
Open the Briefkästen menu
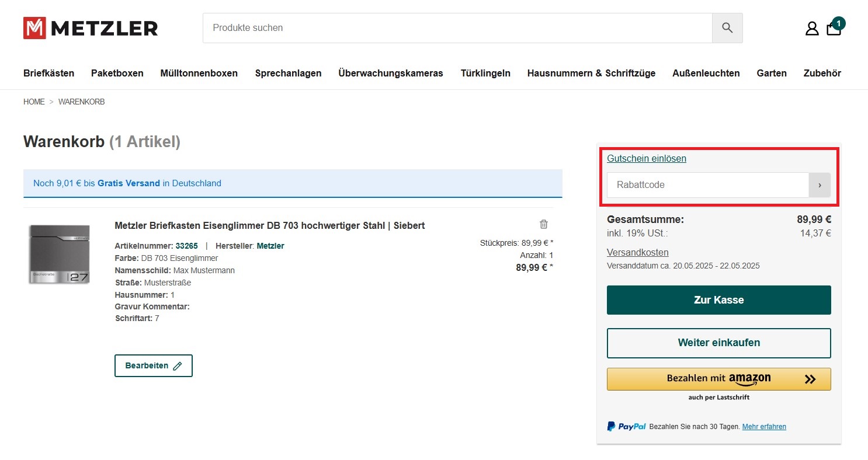[x=49, y=74]
